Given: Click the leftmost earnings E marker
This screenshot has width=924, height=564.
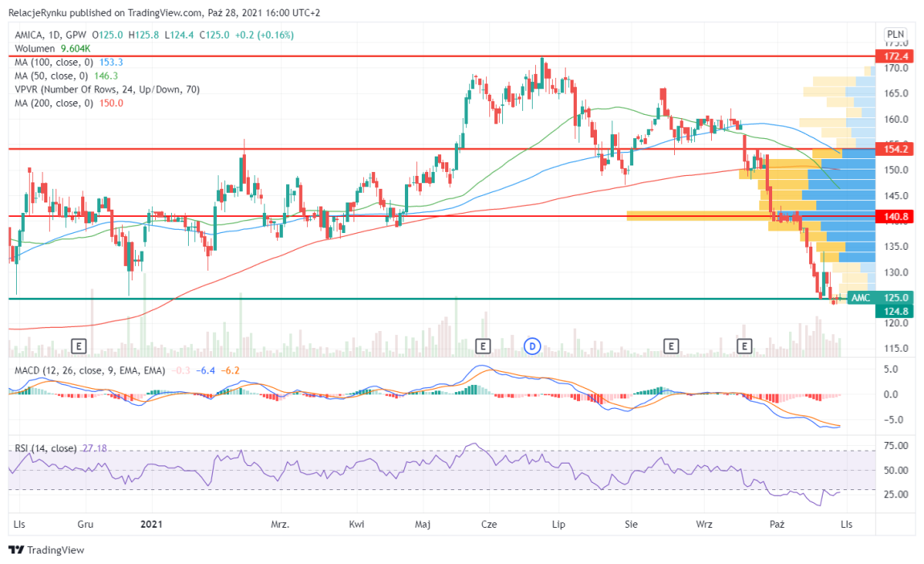Looking at the screenshot, I should [79, 345].
